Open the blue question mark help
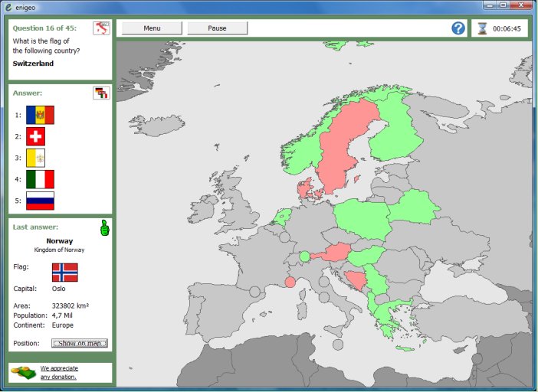Viewport: 538px width, 392px height. point(458,28)
